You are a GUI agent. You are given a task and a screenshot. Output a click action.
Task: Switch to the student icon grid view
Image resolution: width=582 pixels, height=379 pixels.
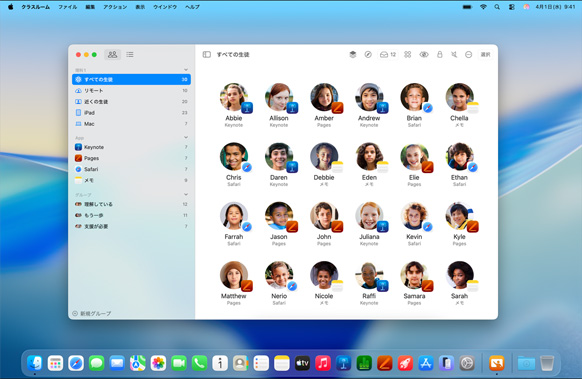click(x=112, y=55)
